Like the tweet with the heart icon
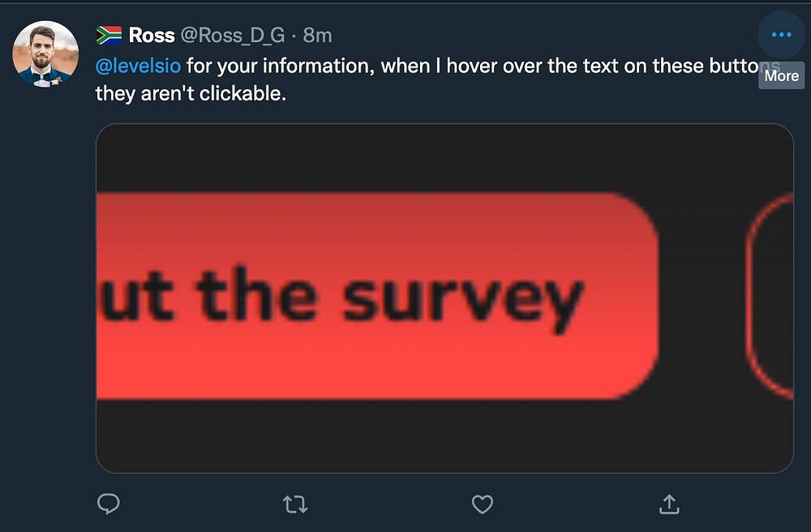This screenshot has height=532, width=811. coord(483,504)
